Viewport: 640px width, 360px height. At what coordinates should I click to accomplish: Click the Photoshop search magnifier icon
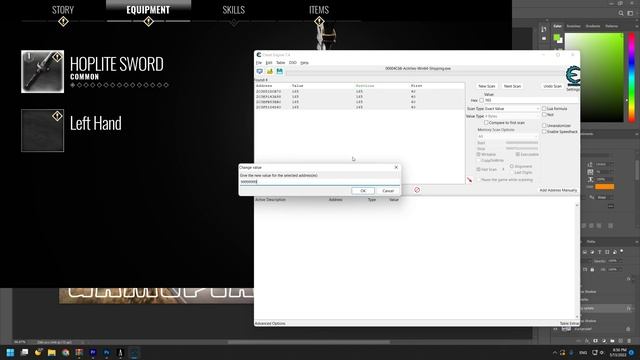click(x=621, y=13)
